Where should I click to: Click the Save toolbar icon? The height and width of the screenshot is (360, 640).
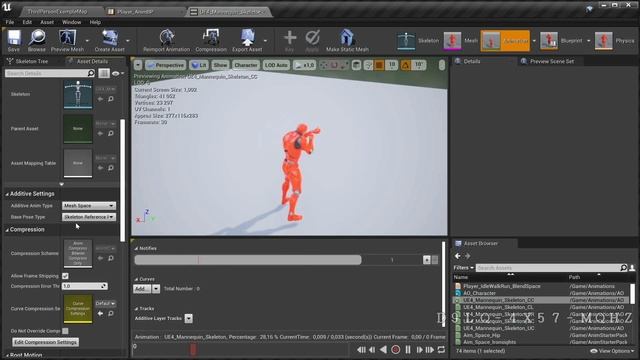13,40
